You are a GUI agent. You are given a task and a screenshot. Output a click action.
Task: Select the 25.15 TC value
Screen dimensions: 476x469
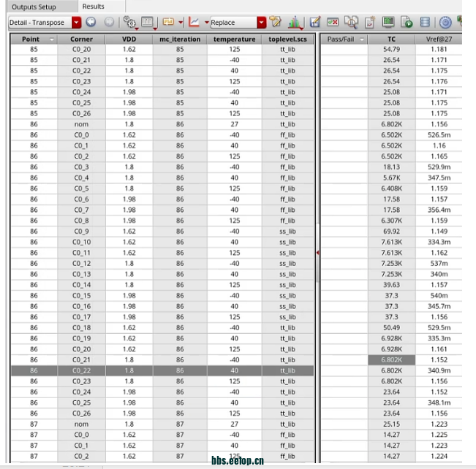pyautogui.click(x=391, y=424)
